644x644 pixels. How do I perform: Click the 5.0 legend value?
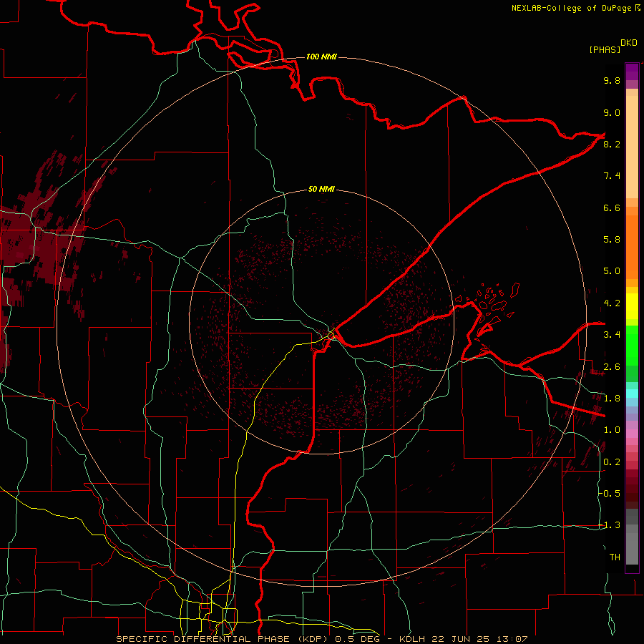click(612, 271)
